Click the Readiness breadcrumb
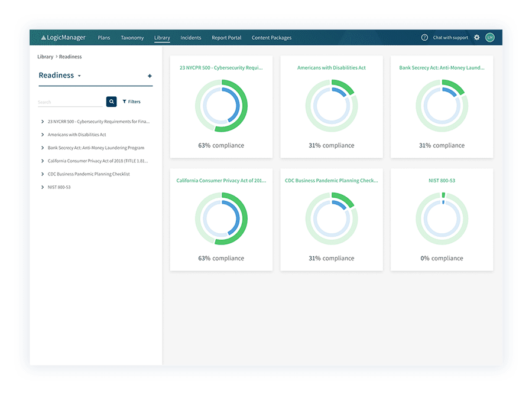 [70, 57]
